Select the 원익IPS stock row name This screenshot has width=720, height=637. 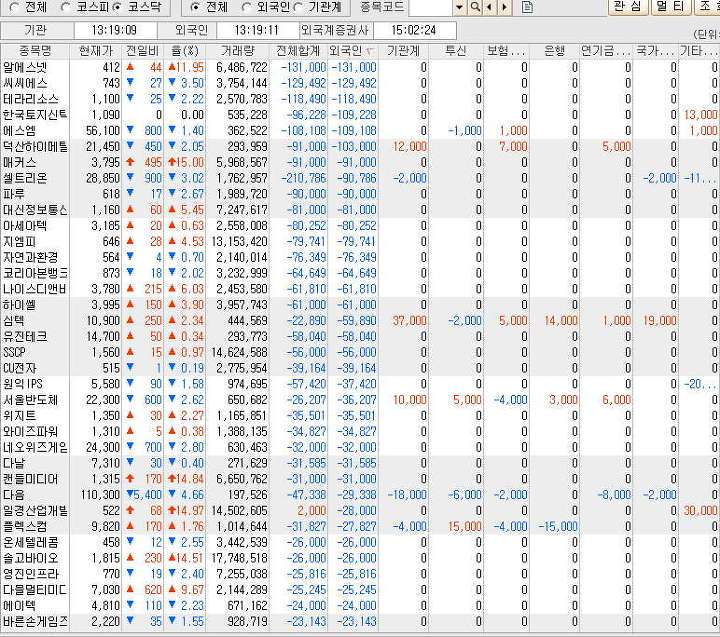click(23, 384)
